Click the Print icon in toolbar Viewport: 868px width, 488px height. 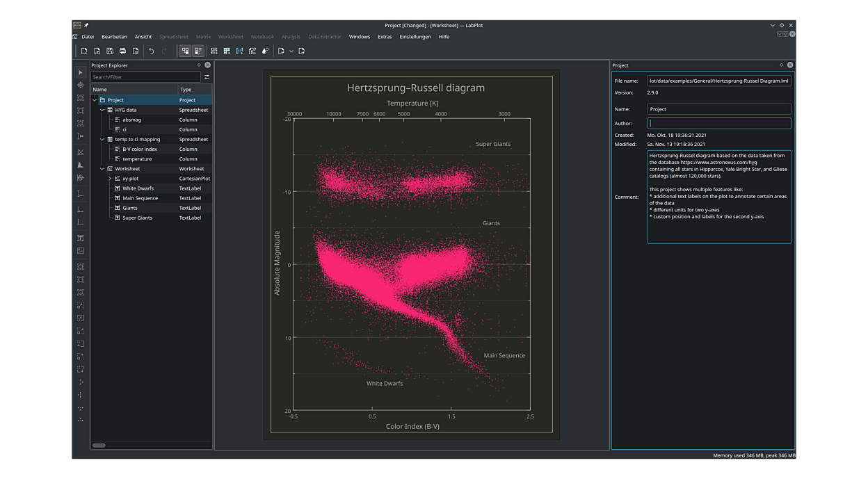point(122,51)
